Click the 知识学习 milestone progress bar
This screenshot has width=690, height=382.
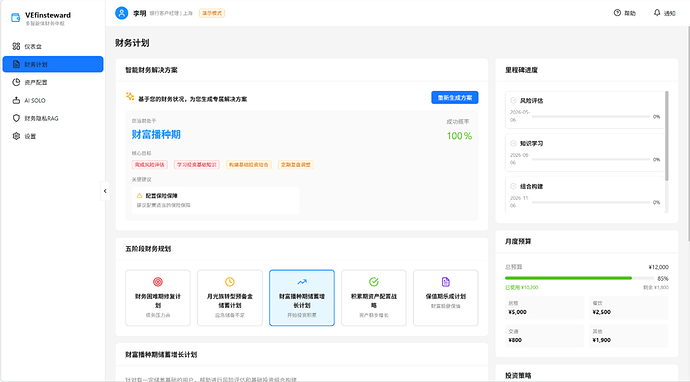(591, 159)
